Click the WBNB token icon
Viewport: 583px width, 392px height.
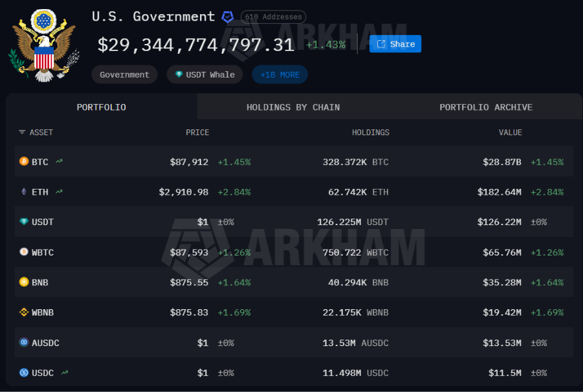pos(24,312)
